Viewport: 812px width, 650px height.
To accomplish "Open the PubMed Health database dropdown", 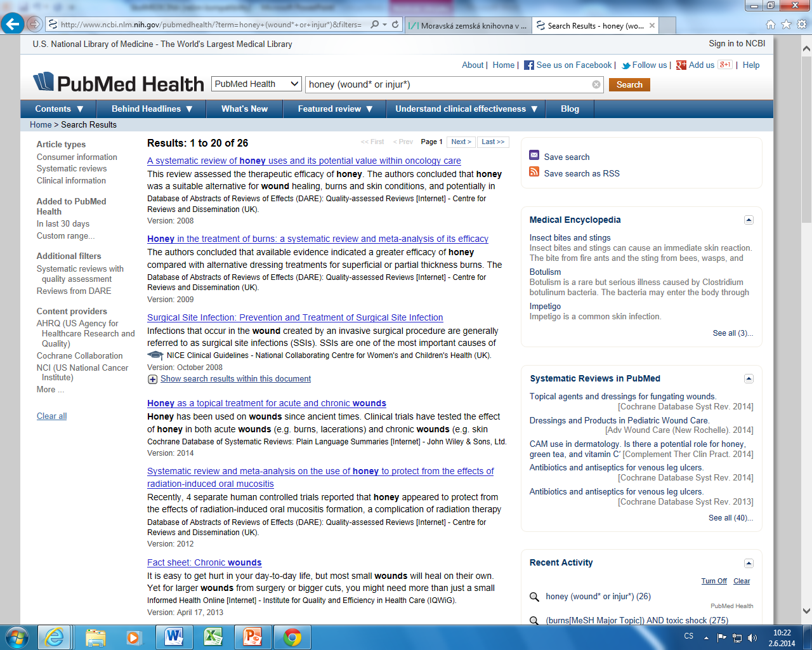I will [x=256, y=84].
